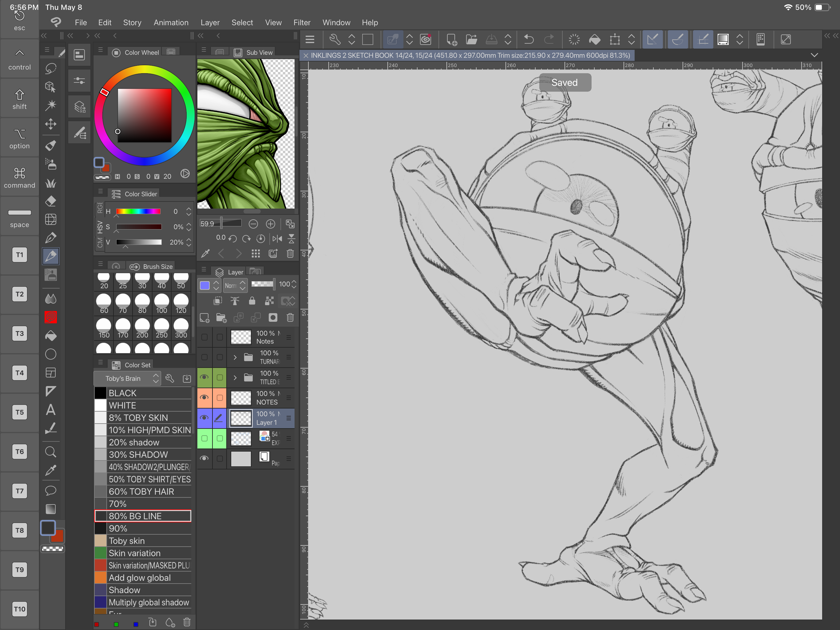Viewport: 840px width, 630px height.
Task: Select brush size preset 100
Action: coord(161,304)
